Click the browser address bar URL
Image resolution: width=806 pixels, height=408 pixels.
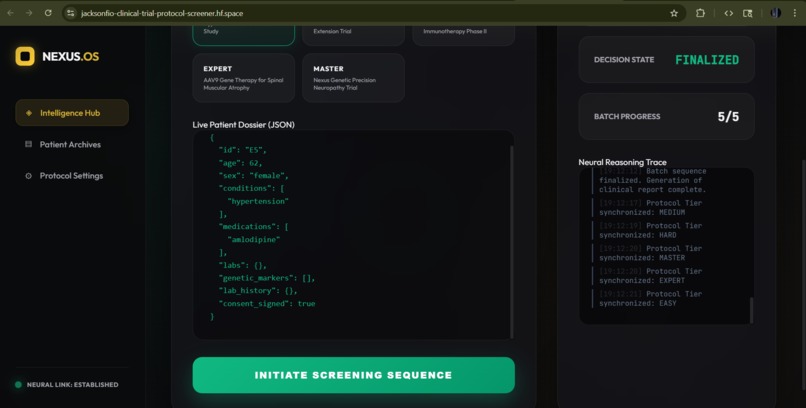click(162, 13)
